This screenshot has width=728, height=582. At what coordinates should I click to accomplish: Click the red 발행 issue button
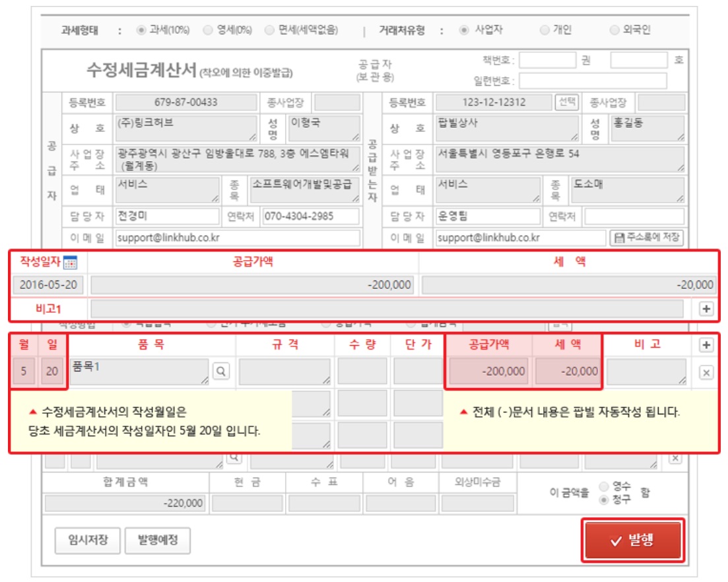click(x=632, y=540)
